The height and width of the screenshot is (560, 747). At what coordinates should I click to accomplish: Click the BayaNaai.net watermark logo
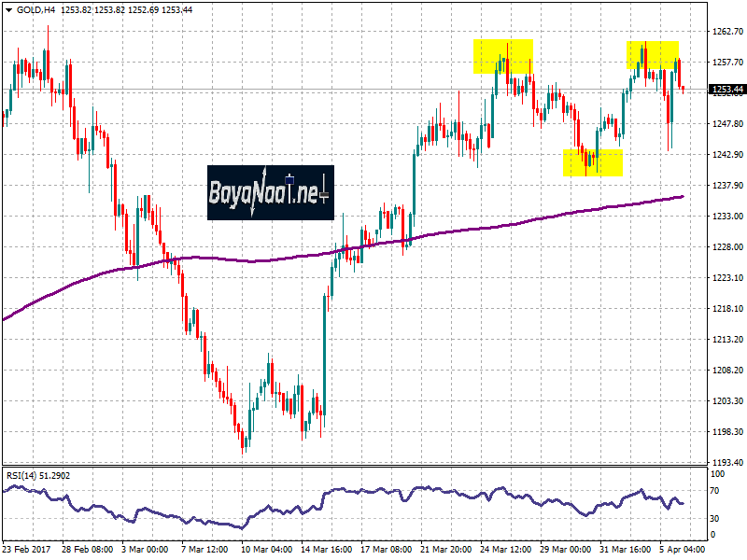(x=270, y=193)
